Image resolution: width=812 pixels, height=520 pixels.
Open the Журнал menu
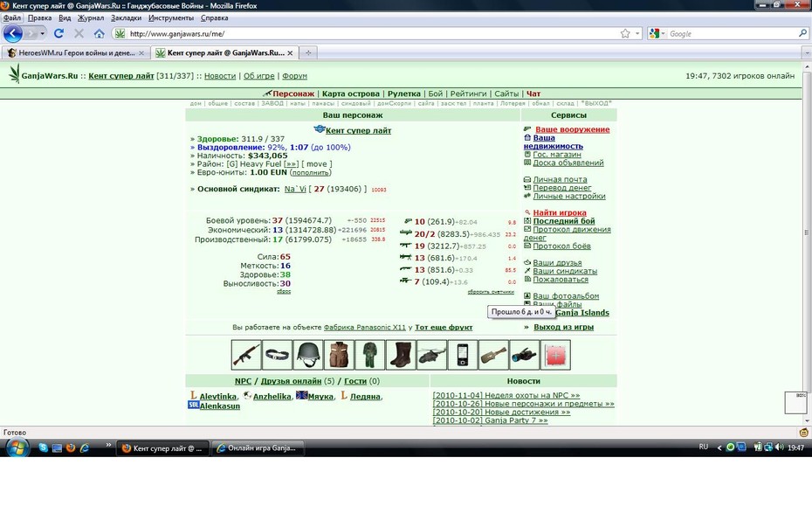point(91,17)
